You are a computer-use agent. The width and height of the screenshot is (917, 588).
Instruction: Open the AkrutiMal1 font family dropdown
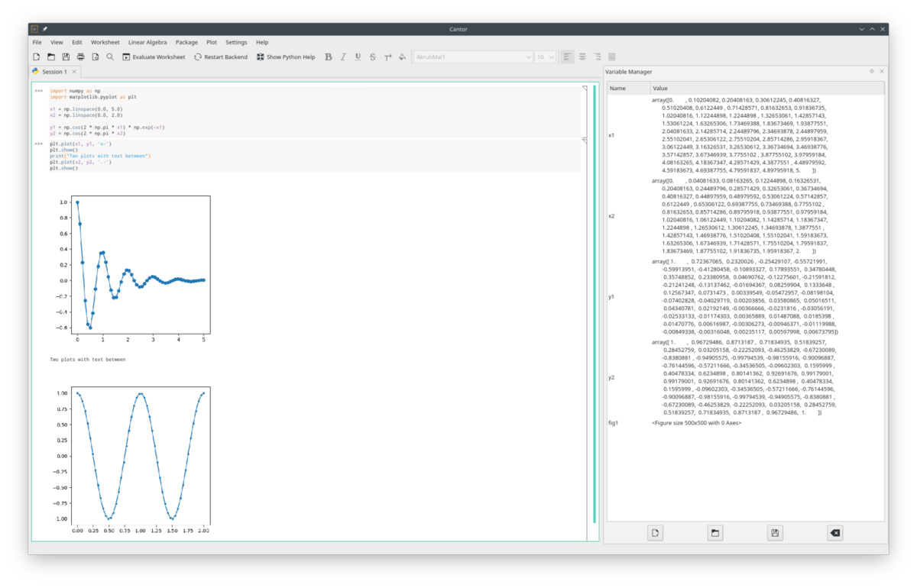tap(473, 57)
